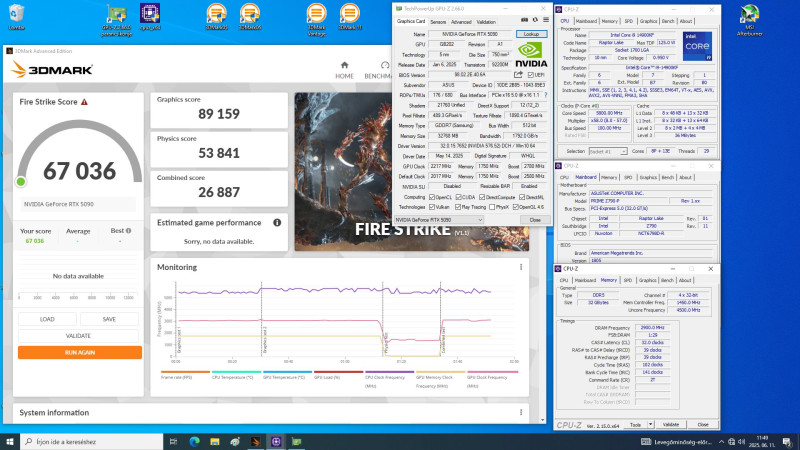Open the GPU-Z hamburger menu
The image size is (800, 450).
point(546,20)
